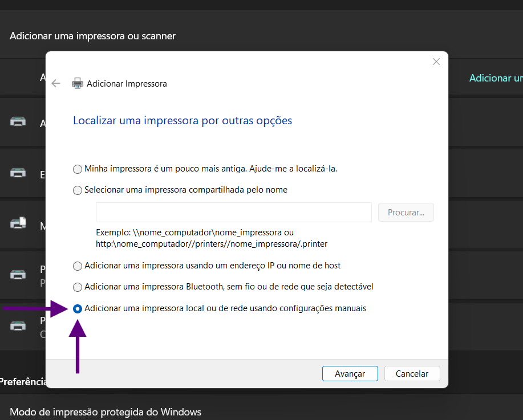Open 'Modo de impressão protegida do Windows'
The image size is (523, 420).
point(106,411)
